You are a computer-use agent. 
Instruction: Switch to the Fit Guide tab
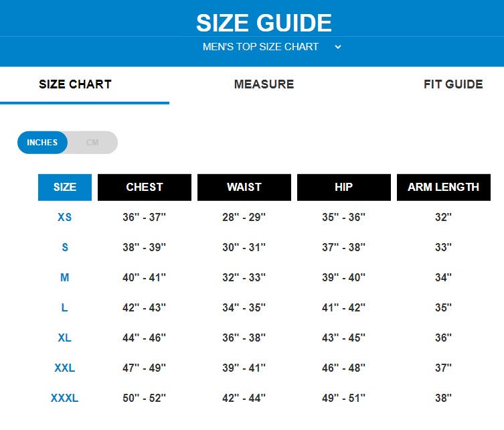[453, 84]
